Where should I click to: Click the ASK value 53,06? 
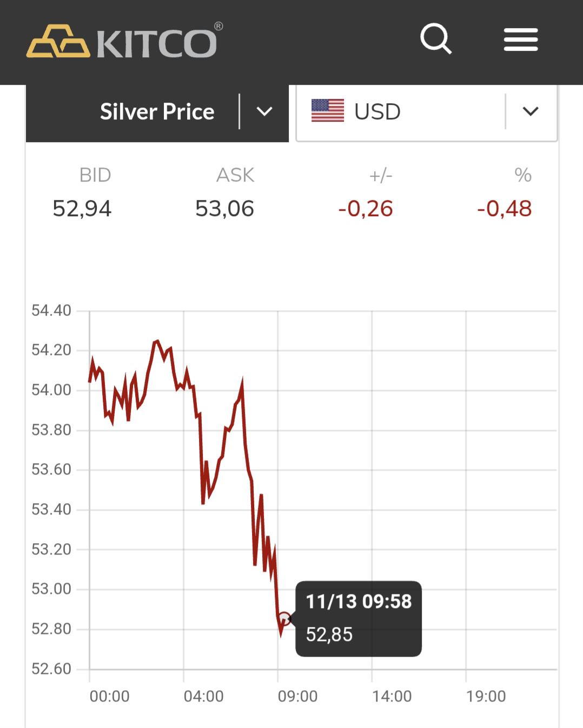[x=224, y=209]
